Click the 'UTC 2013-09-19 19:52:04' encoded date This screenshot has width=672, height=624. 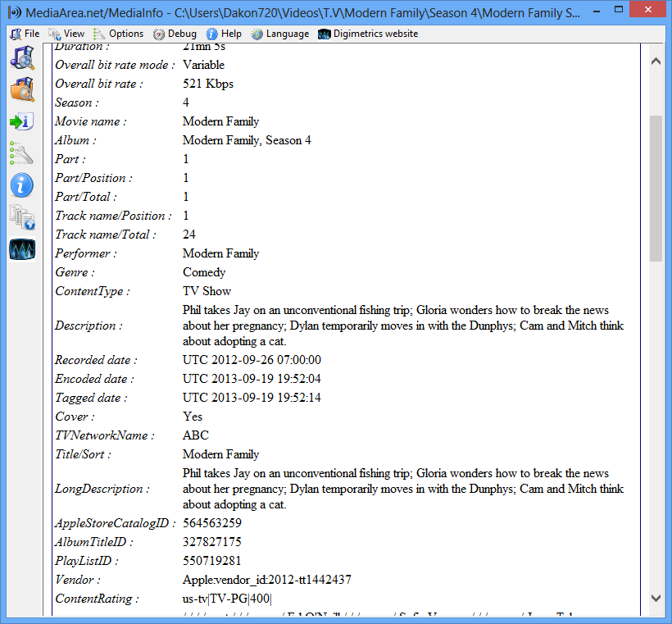click(252, 379)
